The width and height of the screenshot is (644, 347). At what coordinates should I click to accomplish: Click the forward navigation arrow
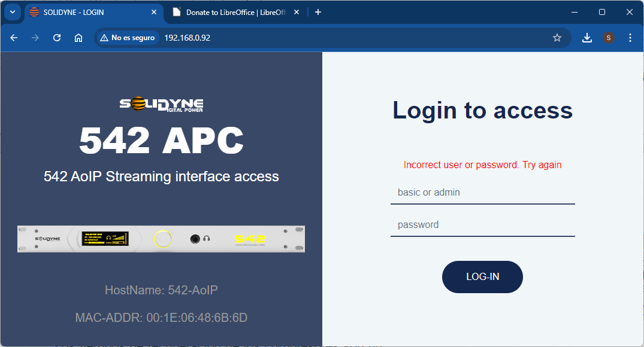[35, 37]
